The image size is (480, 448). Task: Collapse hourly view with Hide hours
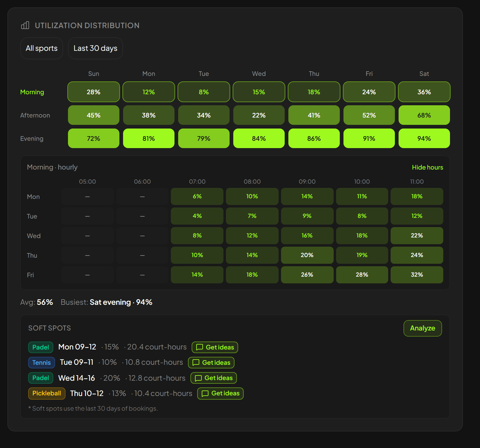pyautogui.click(x=427, y=167)
